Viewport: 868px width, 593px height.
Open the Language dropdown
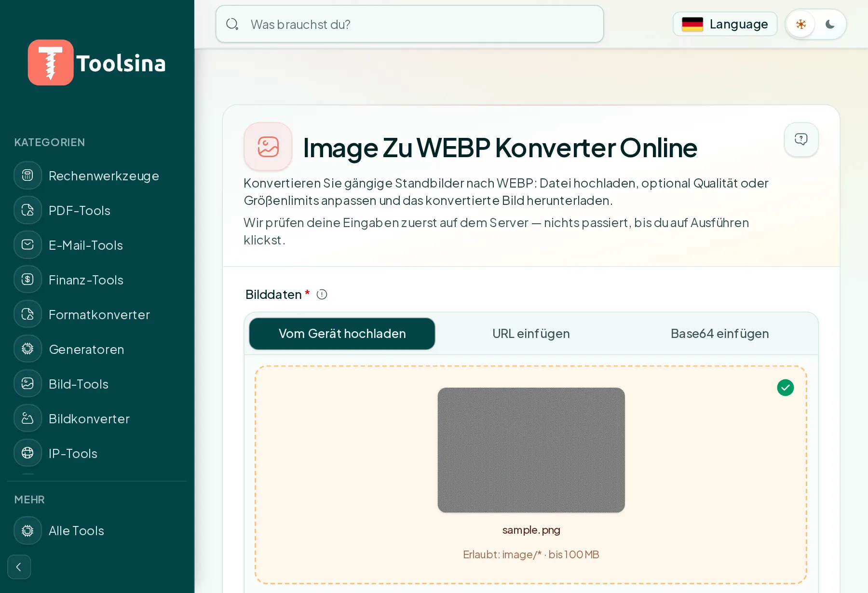[725, 24]
